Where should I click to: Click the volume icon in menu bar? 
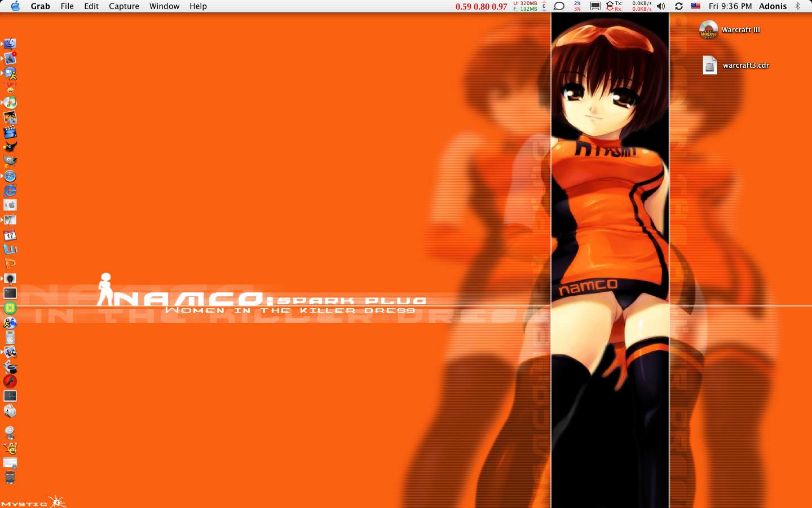(x=661, y=6)
